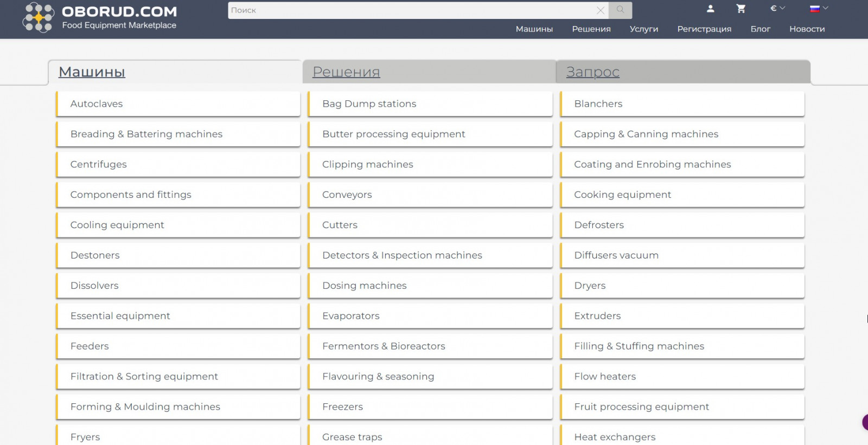Open Решения in the top navigation

[591, 29]
